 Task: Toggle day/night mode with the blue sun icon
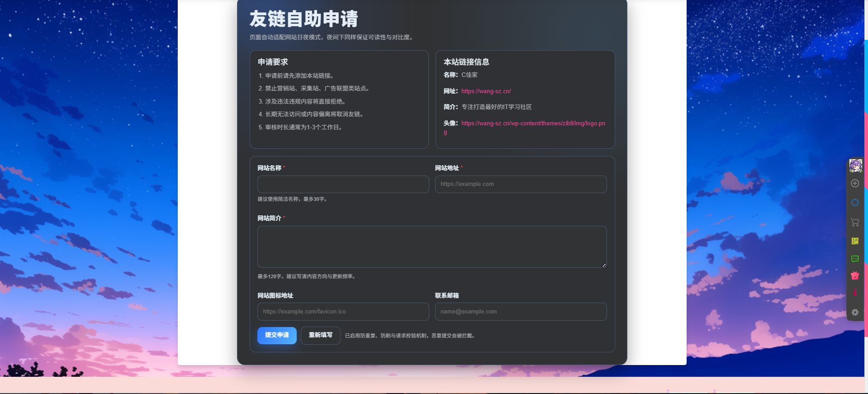click(855, 203)
